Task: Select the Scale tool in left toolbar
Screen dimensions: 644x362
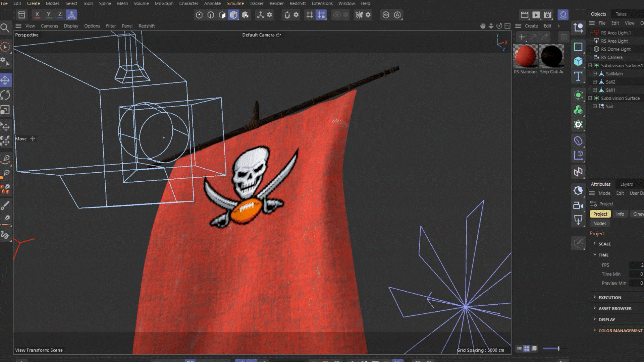Action: [x=5, y=110]
